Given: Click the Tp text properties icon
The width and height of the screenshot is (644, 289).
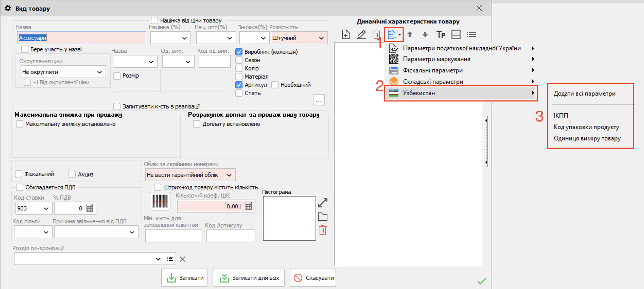Looking at the screenshot, I should coord(440,34).
